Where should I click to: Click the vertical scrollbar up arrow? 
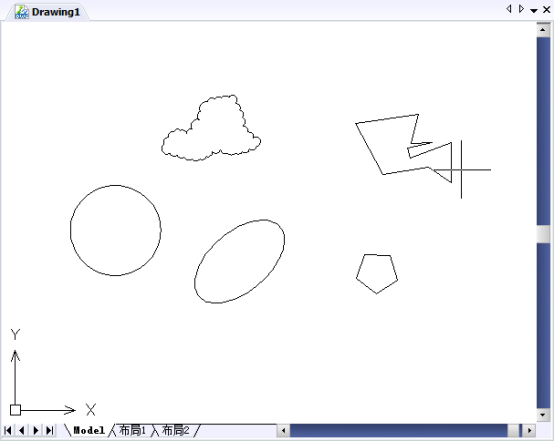[543, 30]
